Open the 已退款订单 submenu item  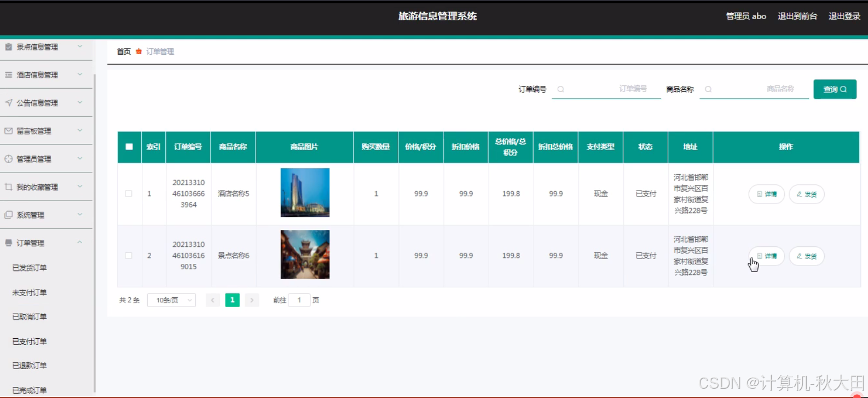point(30,365)
